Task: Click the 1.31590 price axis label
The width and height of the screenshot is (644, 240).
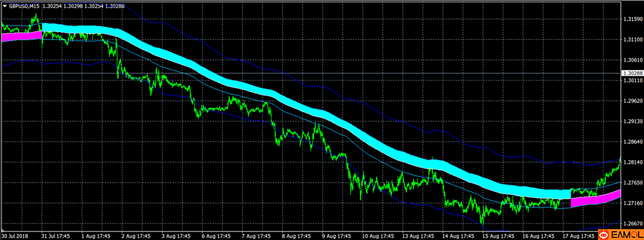Action: click(x=632, y=19)
